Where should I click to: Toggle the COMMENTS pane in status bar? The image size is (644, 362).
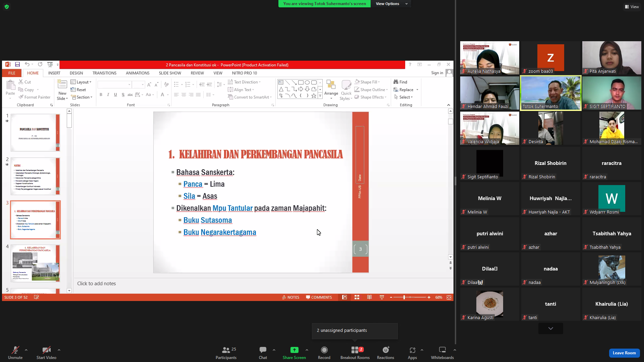319,297
